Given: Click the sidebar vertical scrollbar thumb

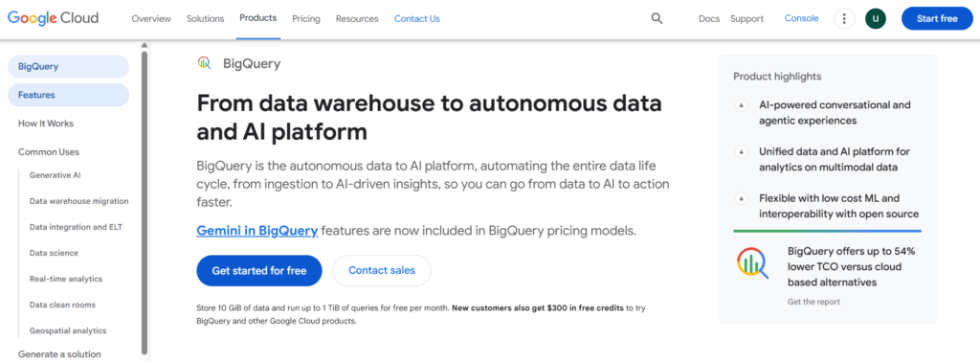Looking at the screenshot, I should coord(145,203).
